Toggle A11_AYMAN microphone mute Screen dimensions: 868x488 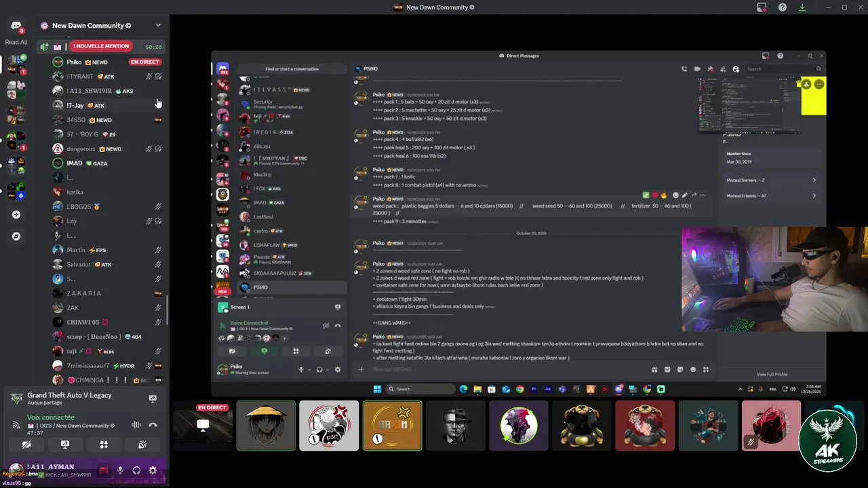pyautogui.click(x=120, y=470)
